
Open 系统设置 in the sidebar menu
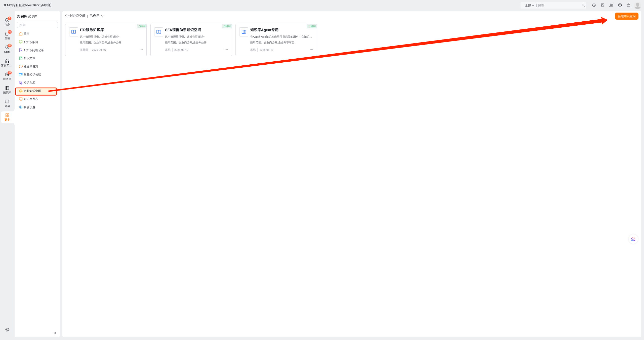point(29,107)
